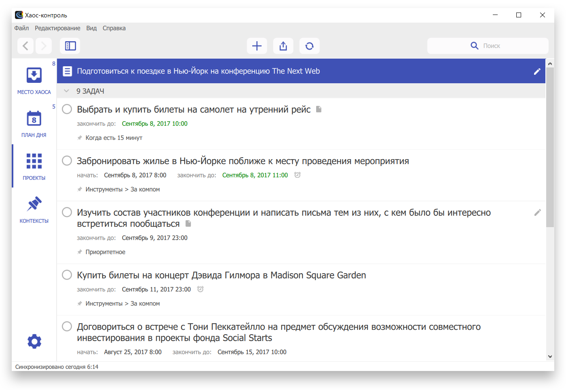This screenshot has width=566, height=392.
Task: Click due date 'Сентябрь 8, 2017 11:00'
Action: (x=255, y=175)
